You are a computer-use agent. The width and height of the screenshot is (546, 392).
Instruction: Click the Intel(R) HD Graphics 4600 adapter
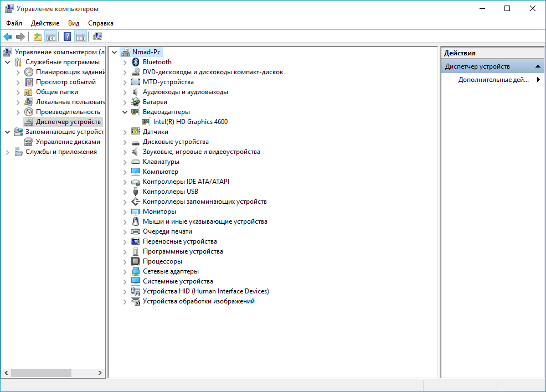[x=190, y=122]
